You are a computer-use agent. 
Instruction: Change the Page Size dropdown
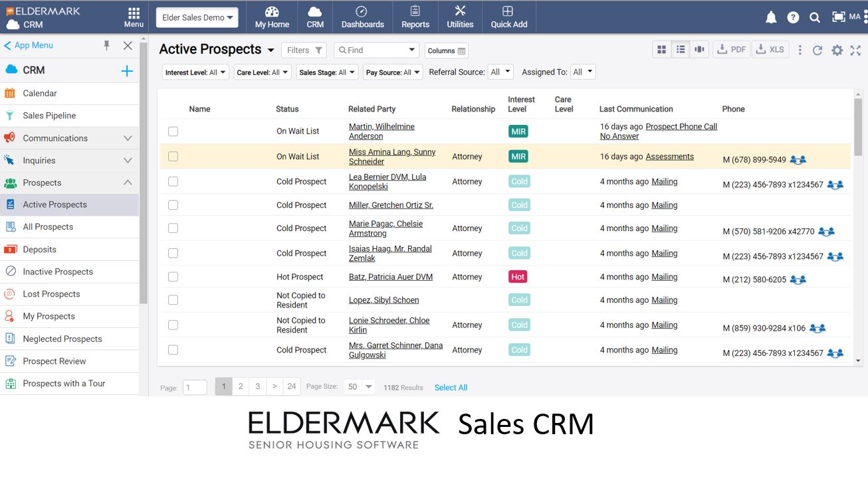[x=360, y=387]
